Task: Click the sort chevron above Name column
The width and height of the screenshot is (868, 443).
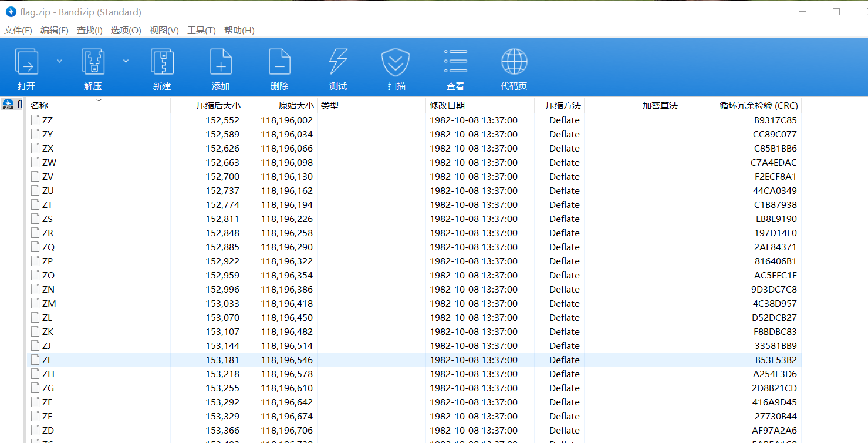Action: coord(99,100)
